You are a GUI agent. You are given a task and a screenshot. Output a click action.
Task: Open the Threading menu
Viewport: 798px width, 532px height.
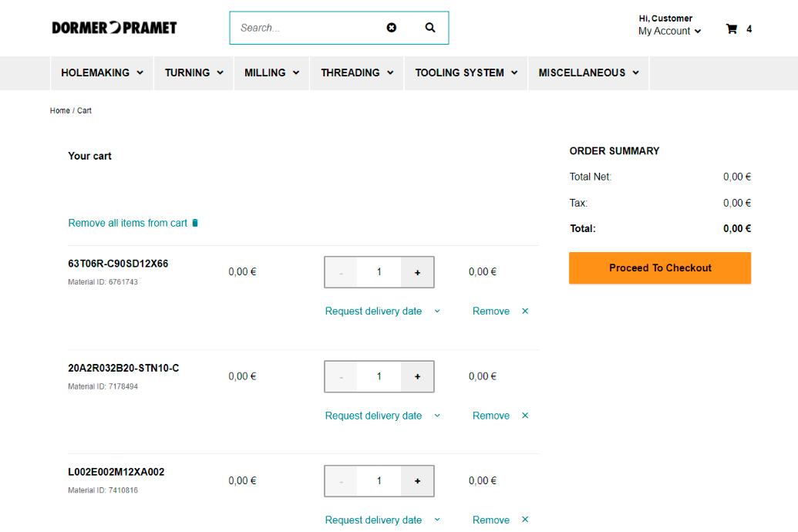(x=357, y=72)
